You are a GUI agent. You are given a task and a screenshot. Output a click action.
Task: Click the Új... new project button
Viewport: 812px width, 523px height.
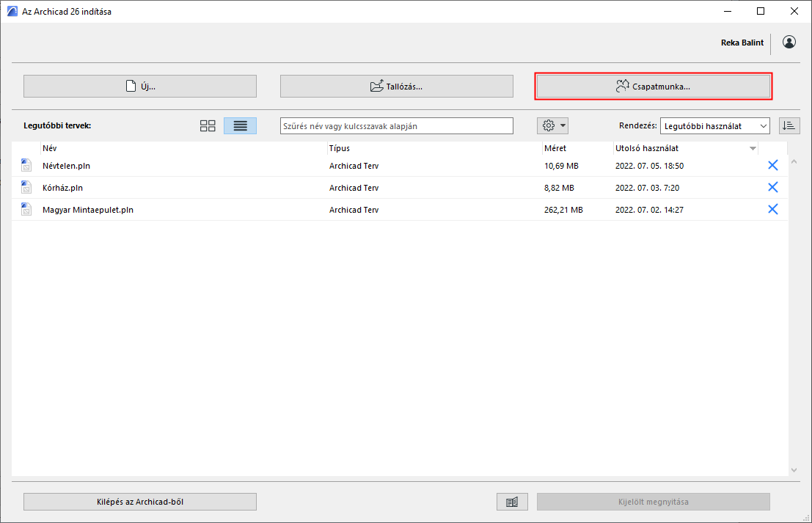[x=140, y=87]
